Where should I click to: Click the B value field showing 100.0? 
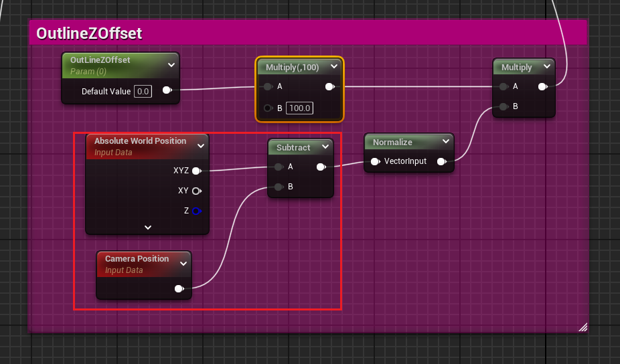click(300, 108)
